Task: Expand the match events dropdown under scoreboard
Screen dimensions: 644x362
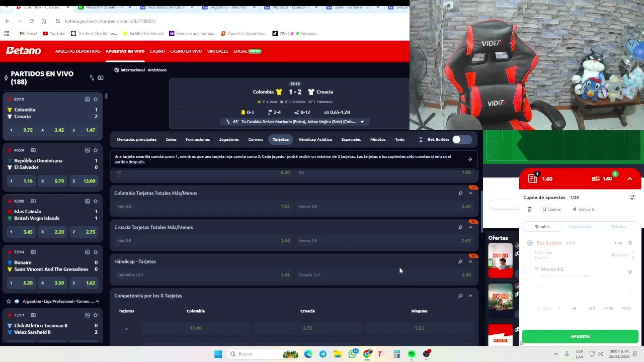Action: point(362,122)
